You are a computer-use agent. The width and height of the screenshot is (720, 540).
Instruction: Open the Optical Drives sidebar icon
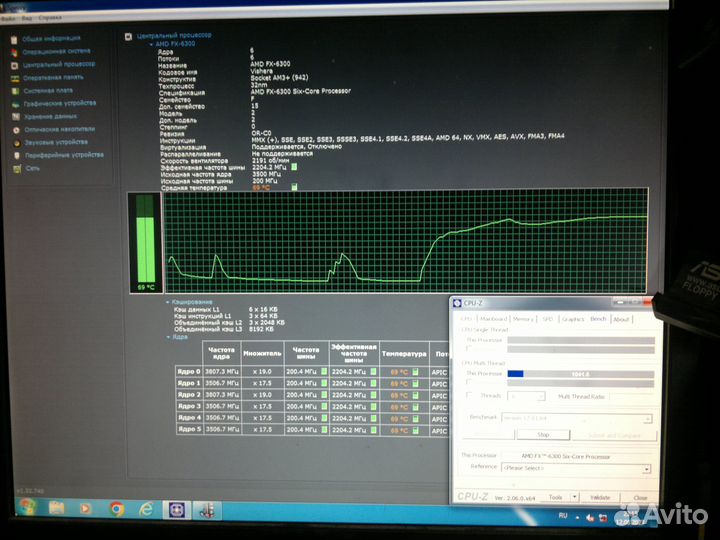(x=16, y=130)
